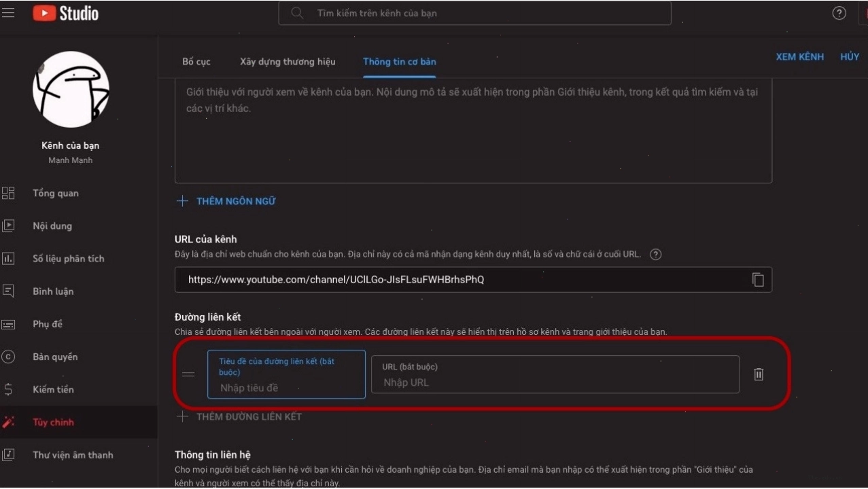This screenshot has width=868, height=489.
Task: Click the HỦY button
Action: (850, 56)
